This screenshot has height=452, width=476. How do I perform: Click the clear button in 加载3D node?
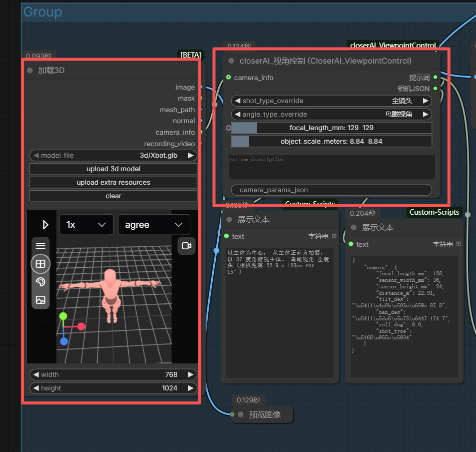113,196
